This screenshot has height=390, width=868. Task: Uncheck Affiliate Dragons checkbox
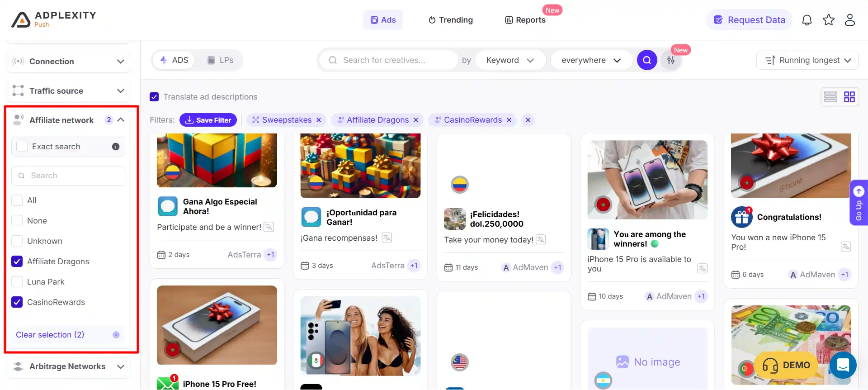coord(17,262)
